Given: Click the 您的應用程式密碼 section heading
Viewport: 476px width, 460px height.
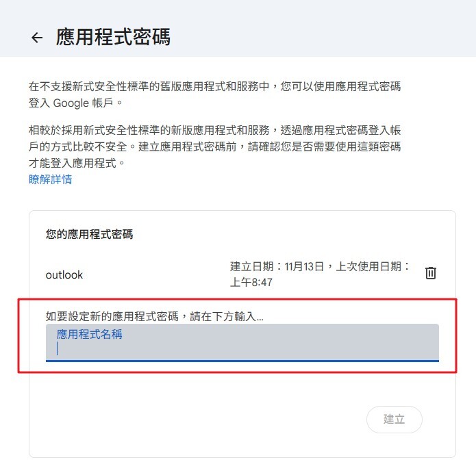Looking at the screenshot, I should 89,235.
